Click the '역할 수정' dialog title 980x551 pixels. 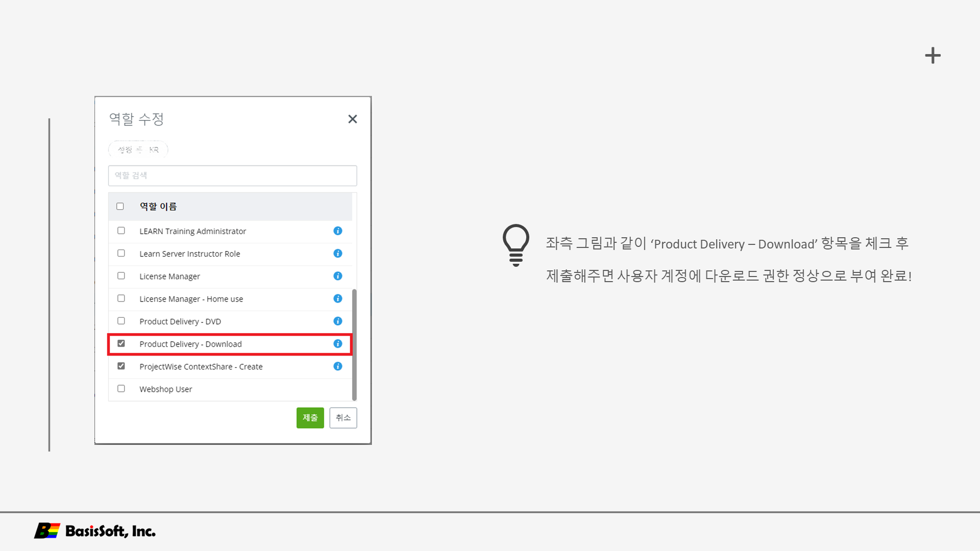pyautogui.click(x=136, y=119)
